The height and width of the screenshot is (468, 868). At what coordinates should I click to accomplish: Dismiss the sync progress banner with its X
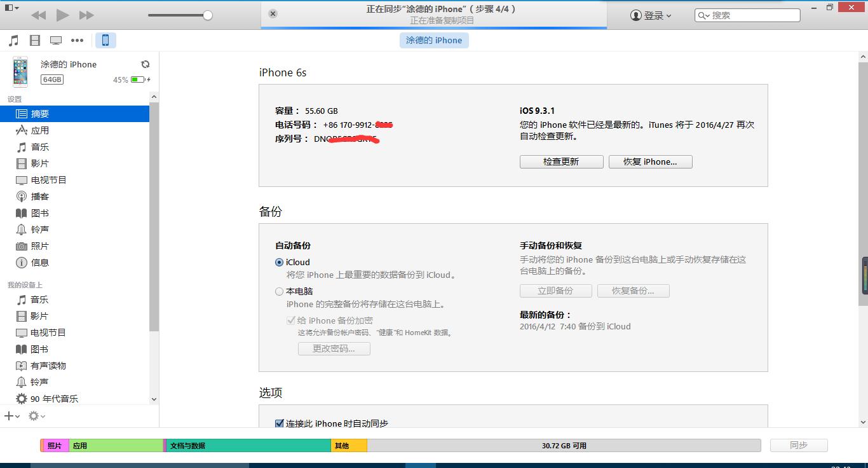point(273,12)
